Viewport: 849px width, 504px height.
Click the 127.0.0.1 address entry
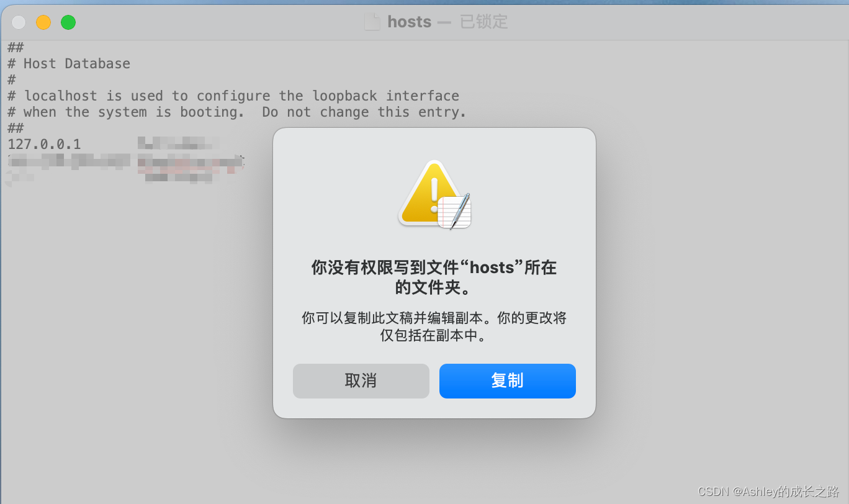[44, 144]
